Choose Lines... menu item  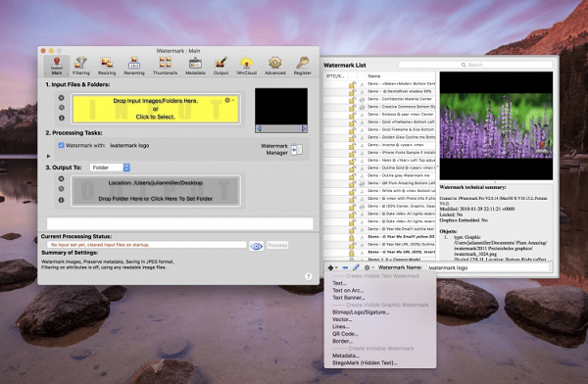click(341, 326)
